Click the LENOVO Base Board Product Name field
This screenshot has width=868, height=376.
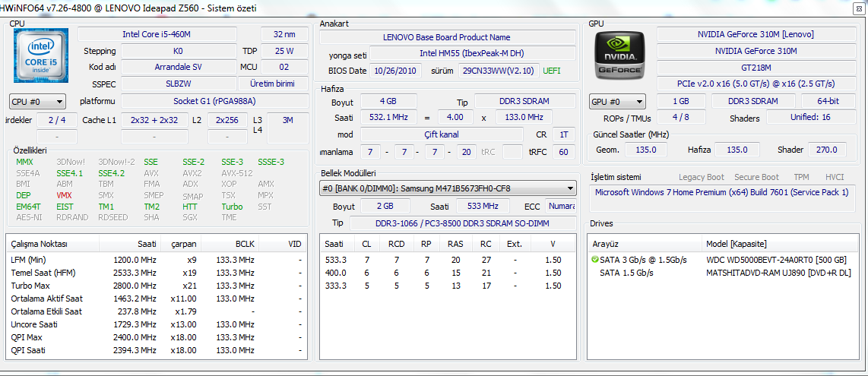pos(447,38)
